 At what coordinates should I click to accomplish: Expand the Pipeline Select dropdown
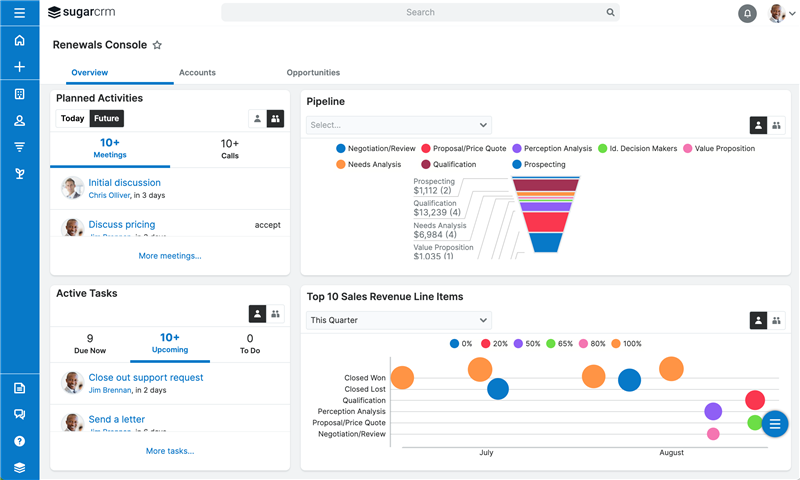click(398, 125)
